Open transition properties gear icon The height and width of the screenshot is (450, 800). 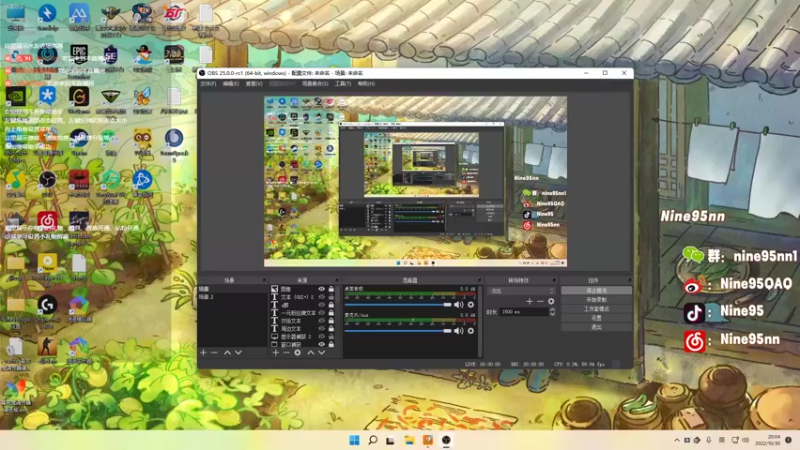pos(551,302)
